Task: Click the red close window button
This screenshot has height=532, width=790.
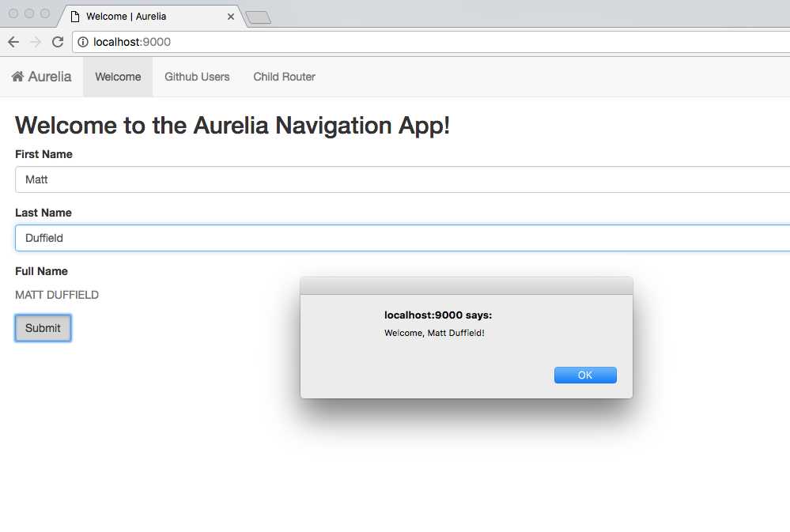Action: (13, 13)
